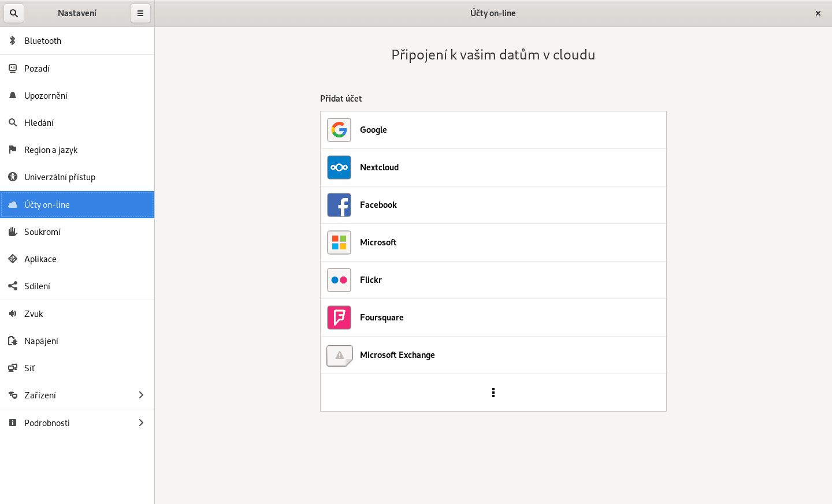Open Bluetooth settings panel
The image size is (832, 504).
[x=77, y=41]
